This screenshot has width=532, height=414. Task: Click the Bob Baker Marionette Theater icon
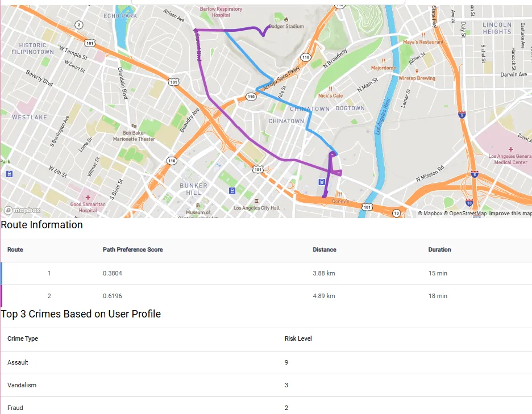pos(134,126)
